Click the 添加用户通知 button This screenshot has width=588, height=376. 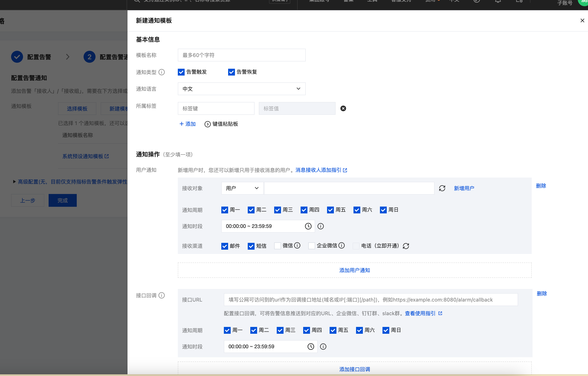354,270
